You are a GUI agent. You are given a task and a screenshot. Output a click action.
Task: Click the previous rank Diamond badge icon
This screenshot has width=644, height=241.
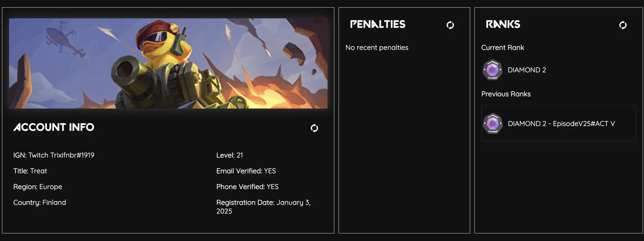493,123
